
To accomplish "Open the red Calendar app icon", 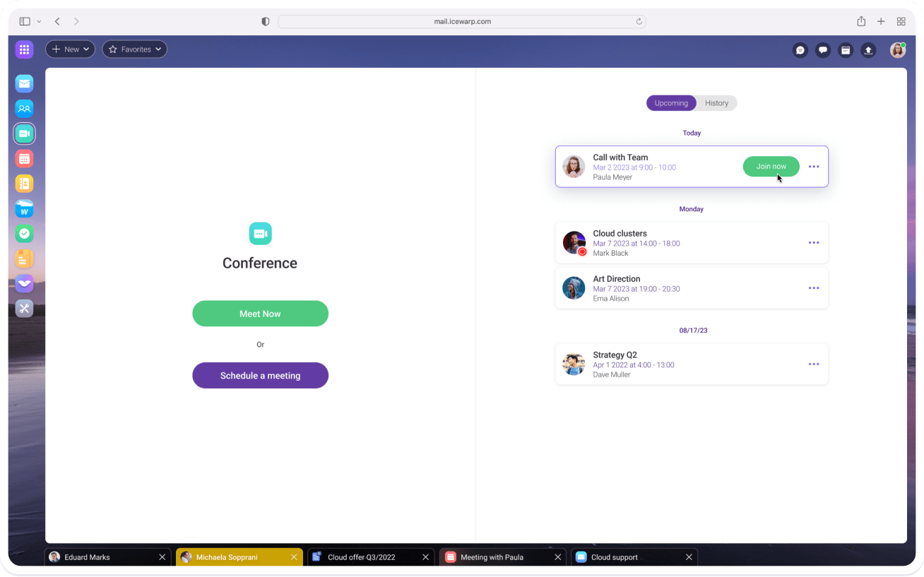I will pyautogui.click(x=25, y=159).
